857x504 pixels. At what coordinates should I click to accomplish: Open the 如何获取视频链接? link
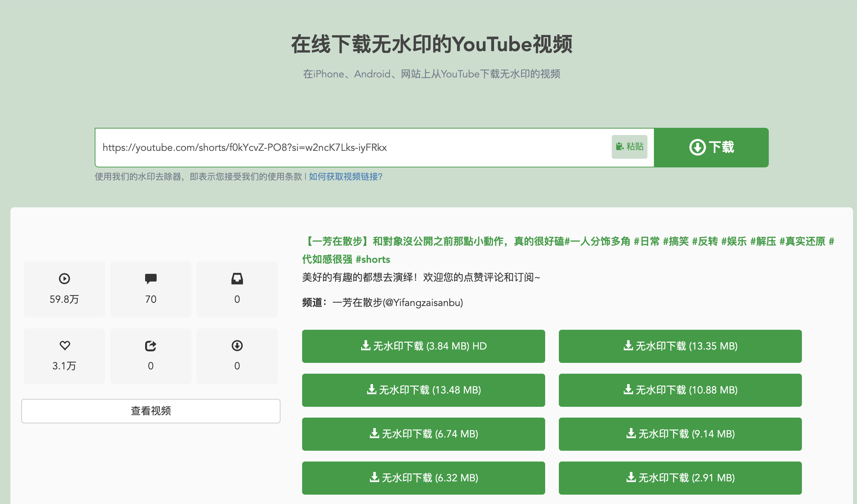(x=345, y=176)
